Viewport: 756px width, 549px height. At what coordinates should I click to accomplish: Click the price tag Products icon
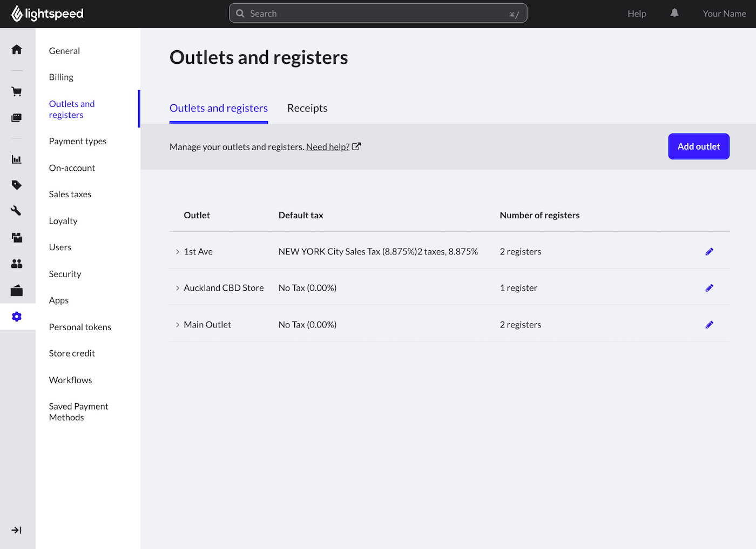(x=17, y=185)
